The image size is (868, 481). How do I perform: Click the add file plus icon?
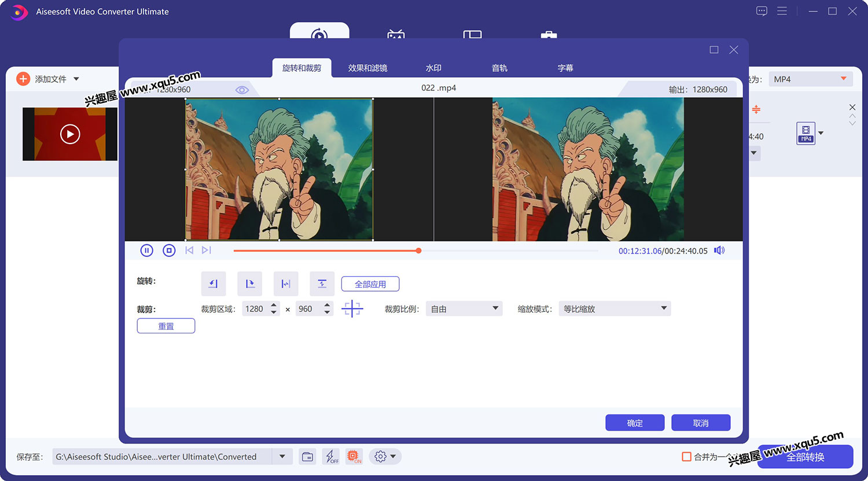click(23, 79)
